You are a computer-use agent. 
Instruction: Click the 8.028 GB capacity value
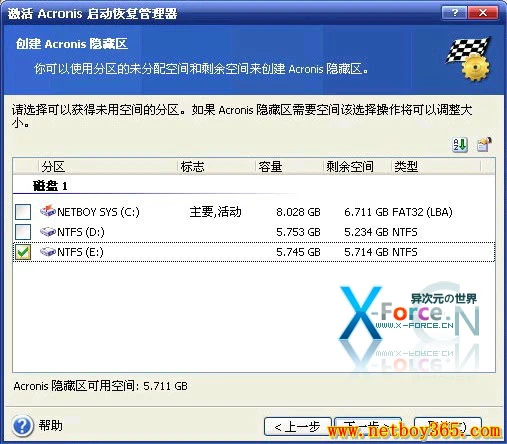click(x=298, y=212)
